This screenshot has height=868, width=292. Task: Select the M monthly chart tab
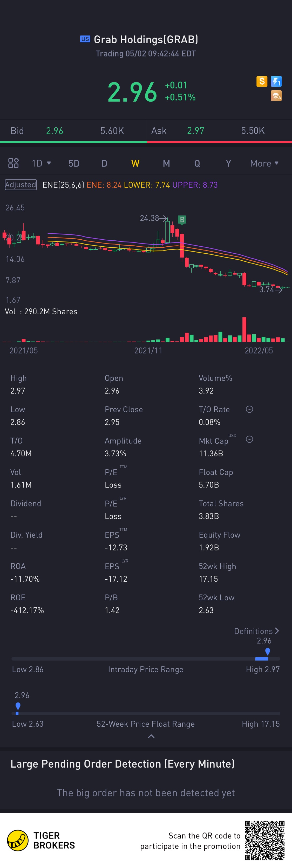coord(166,163)
